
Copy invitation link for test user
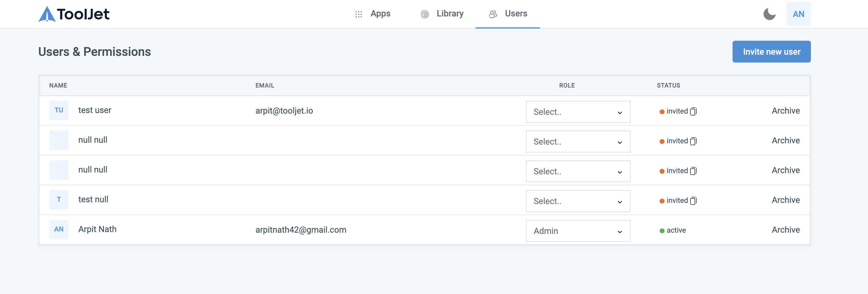[693, 111]
